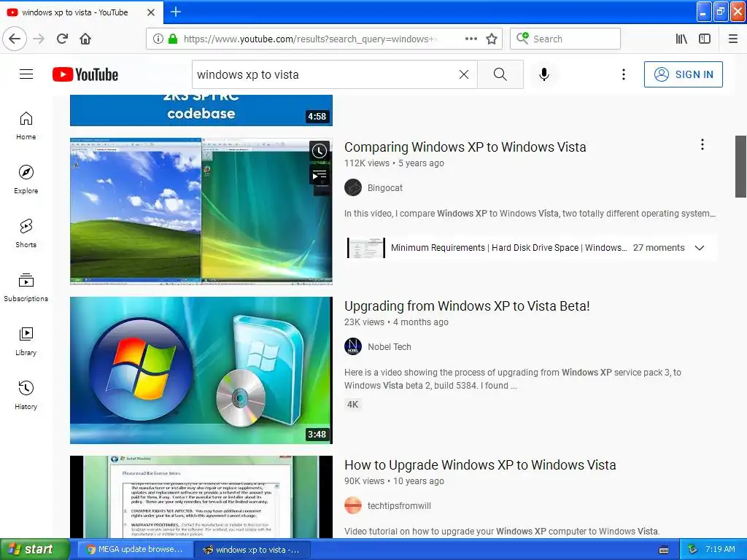
Task: Go to Home in YouTube sidebar
Action: [26, 125]
